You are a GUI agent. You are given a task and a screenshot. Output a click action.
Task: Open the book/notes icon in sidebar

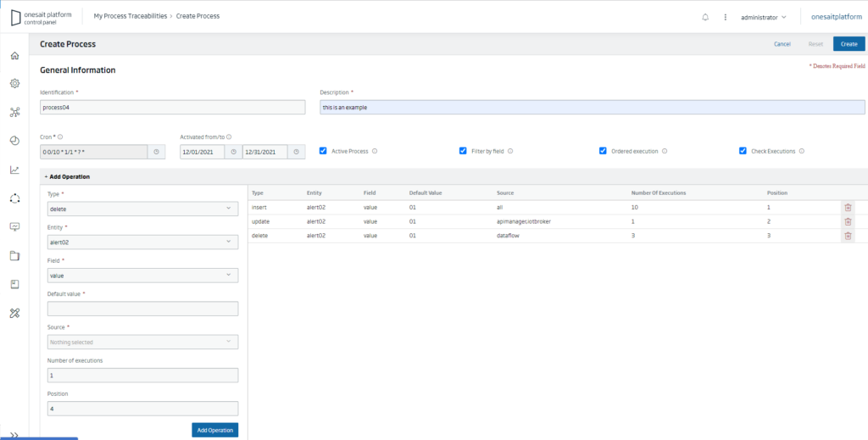pos(15,285)
